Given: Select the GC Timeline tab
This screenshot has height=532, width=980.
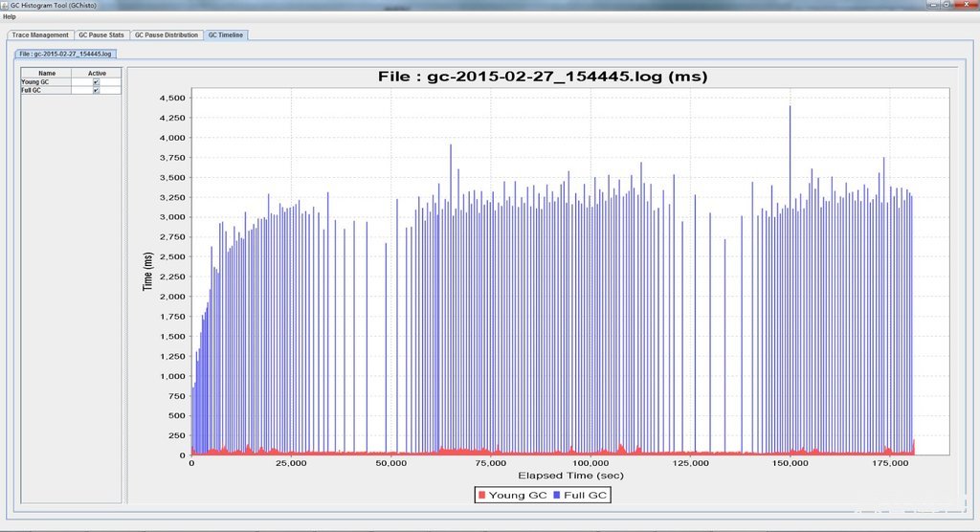Looking at the screenshot, I should [x=226, y=35].
